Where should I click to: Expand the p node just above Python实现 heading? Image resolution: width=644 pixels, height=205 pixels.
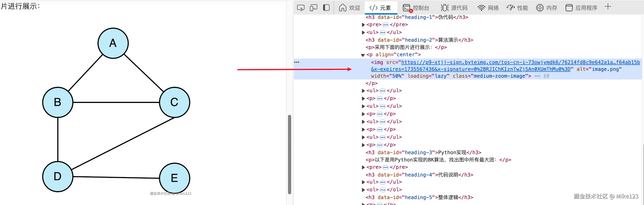pyautogui.click(x=363, y=145)
